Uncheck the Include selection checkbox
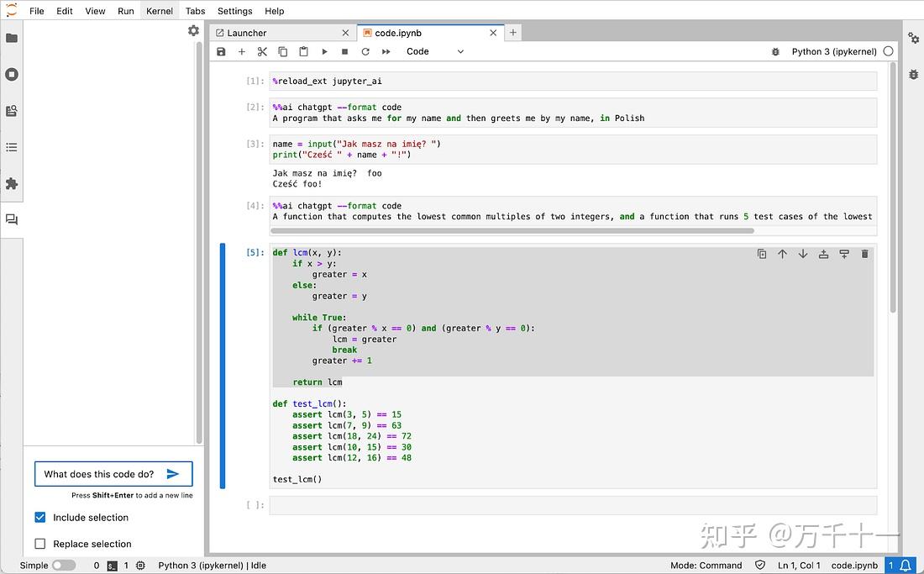The image size is (924, 574). 39,518
